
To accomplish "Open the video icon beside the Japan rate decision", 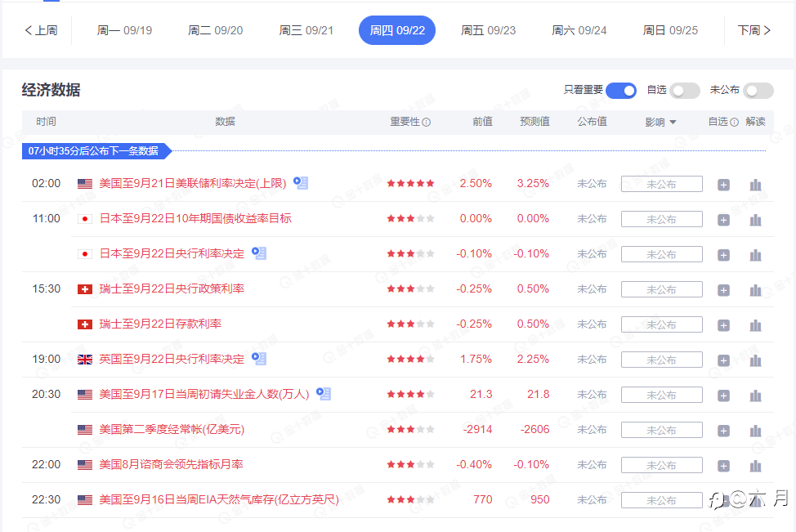I will pos(259,253).
